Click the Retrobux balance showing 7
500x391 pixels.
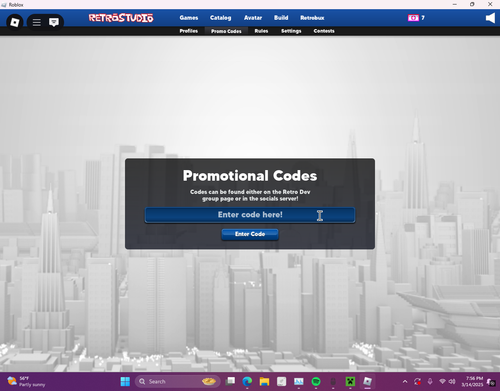pos(423,18)
